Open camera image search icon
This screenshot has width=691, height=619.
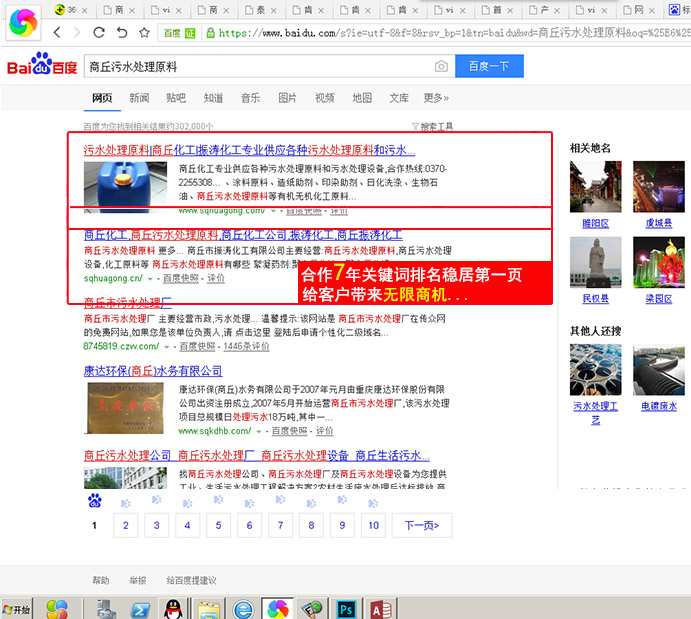[441, 66]
